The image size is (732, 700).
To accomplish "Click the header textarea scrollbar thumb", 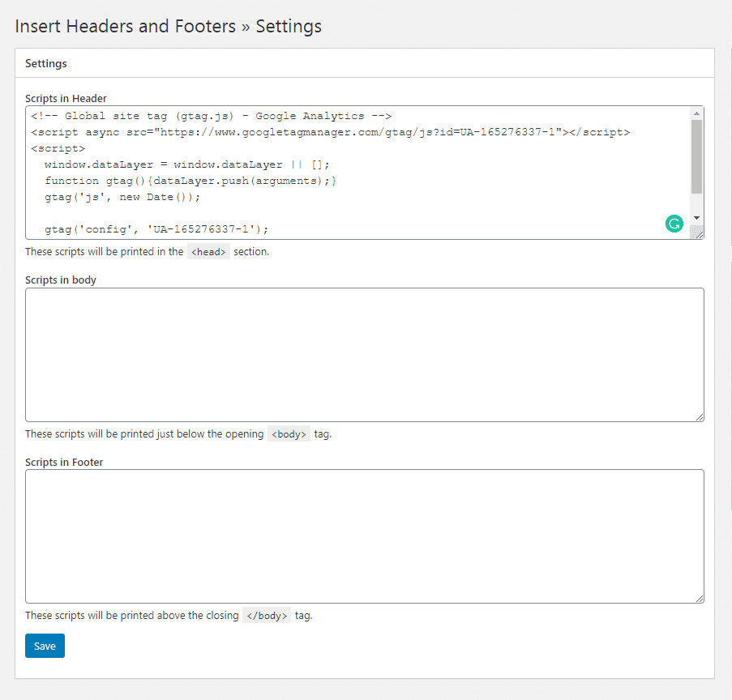I will [696, 156].
